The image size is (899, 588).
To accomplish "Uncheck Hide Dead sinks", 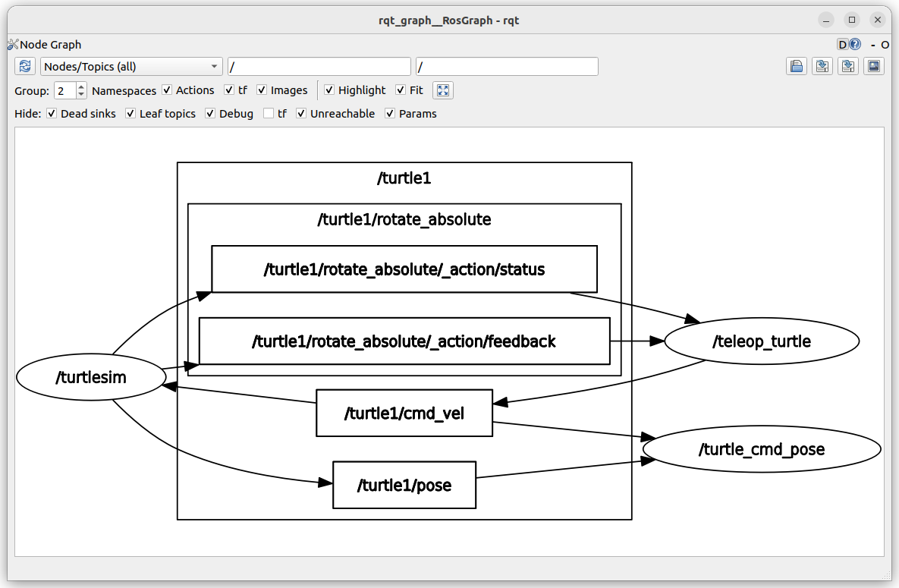I will coord(52,114).
